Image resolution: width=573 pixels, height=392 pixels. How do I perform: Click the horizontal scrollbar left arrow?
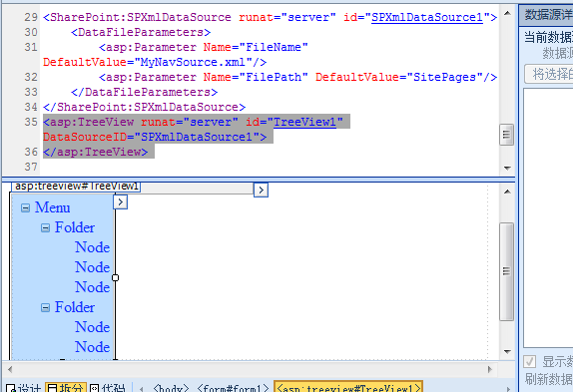click(10, 369)
